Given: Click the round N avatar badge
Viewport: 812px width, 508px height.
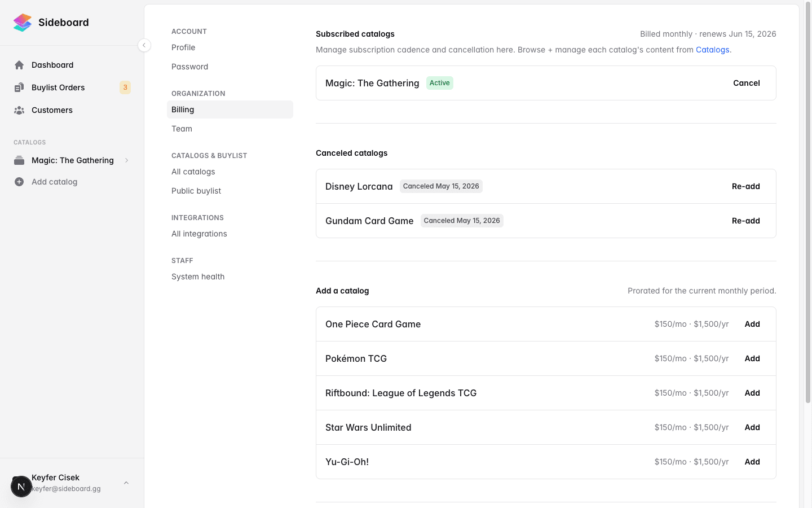Looking at the screenshot, I should 21,487.
